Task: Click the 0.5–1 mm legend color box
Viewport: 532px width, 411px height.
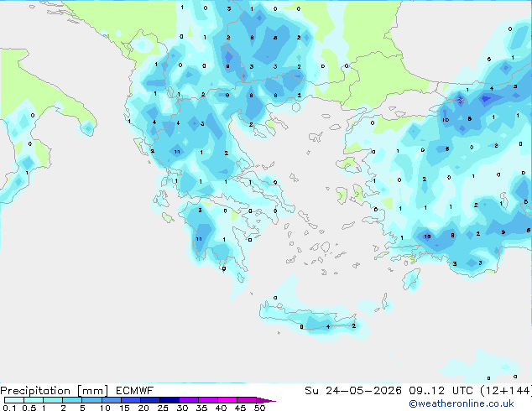Action: click(x=34, y=400)
